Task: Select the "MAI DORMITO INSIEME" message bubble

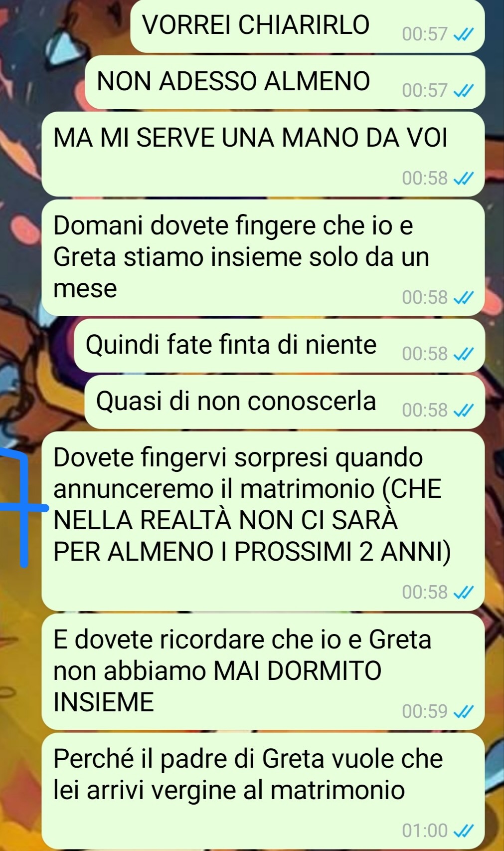Action: tap(263, 672)
